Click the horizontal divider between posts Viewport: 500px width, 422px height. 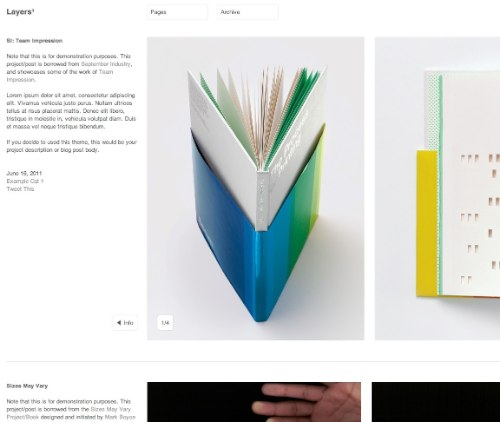[x=253, y=361]
